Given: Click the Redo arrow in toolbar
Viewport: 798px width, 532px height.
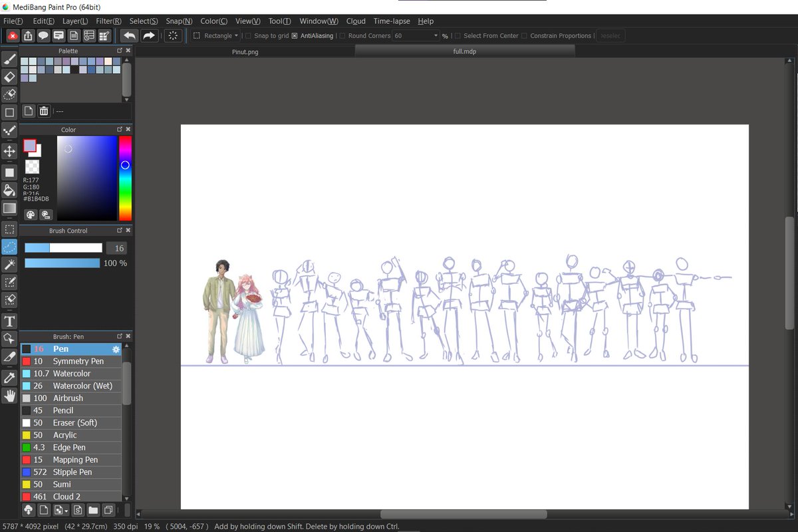Looking at the screenshot, I should 149,36.
